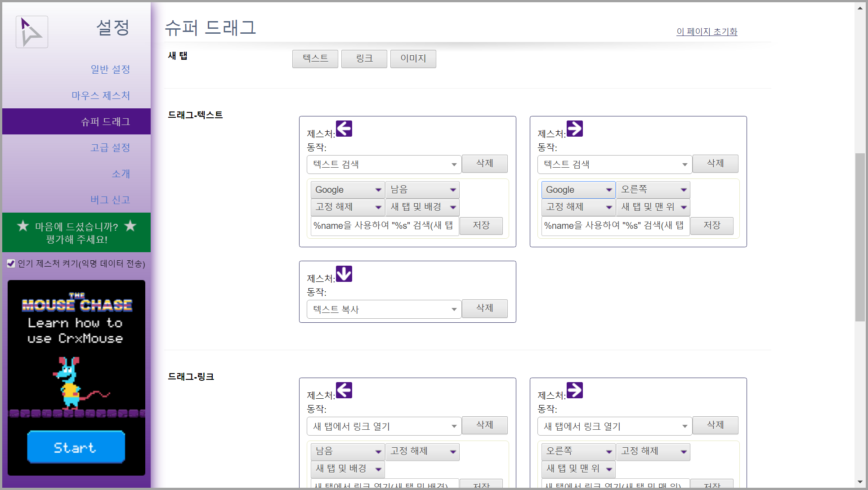Screen dimensions: 868x490
Task: Click the crxMouse cursor logo icon
Action: tap(31, 32)
